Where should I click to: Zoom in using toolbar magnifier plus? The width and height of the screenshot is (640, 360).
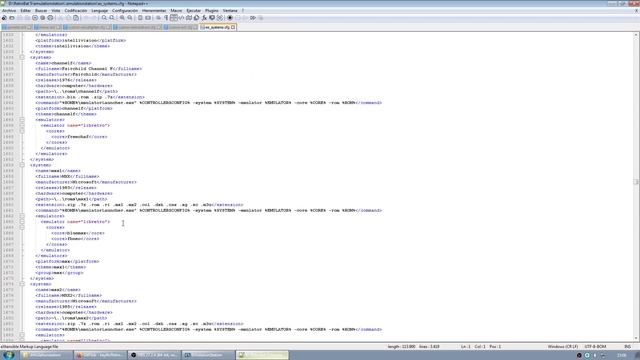pyautogui.click(x=122, y=18)
